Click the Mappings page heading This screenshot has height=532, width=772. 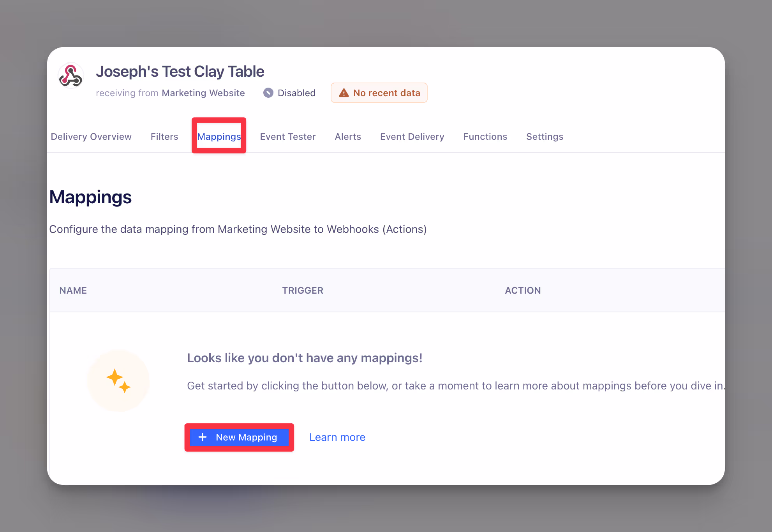pyautogui.click(x=90, y=197)
